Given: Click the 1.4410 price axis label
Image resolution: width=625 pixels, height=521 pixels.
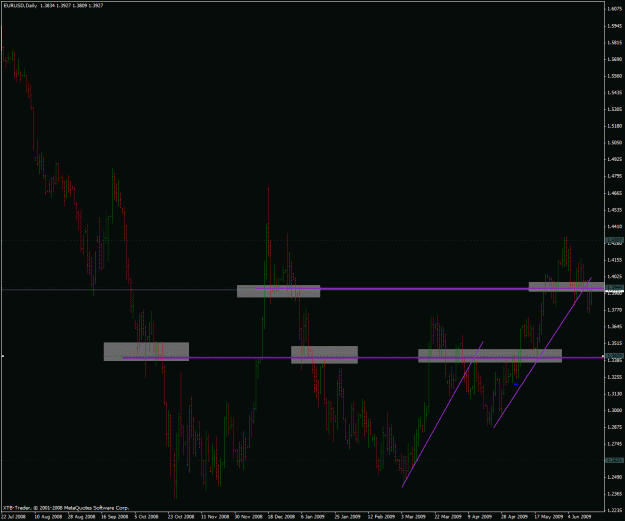Looking at the screenshot, I should coord(614,226).
